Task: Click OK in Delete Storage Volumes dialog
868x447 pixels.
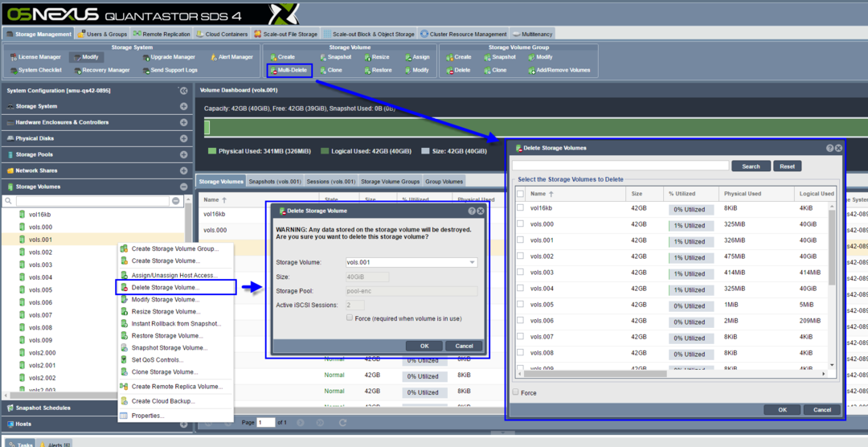Action: pos(782,410)
